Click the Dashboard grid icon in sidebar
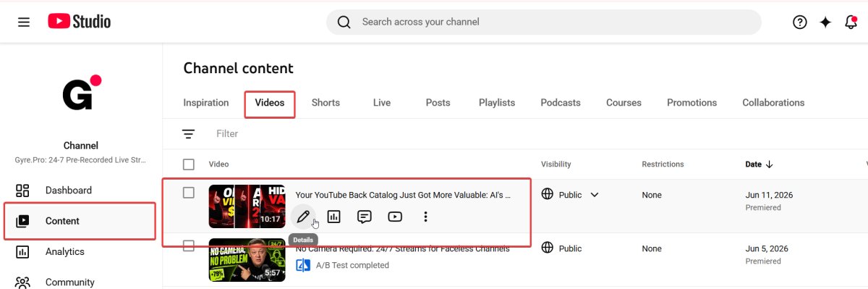The height and width of the screenshot is (289, 868). tap(22, 190)
